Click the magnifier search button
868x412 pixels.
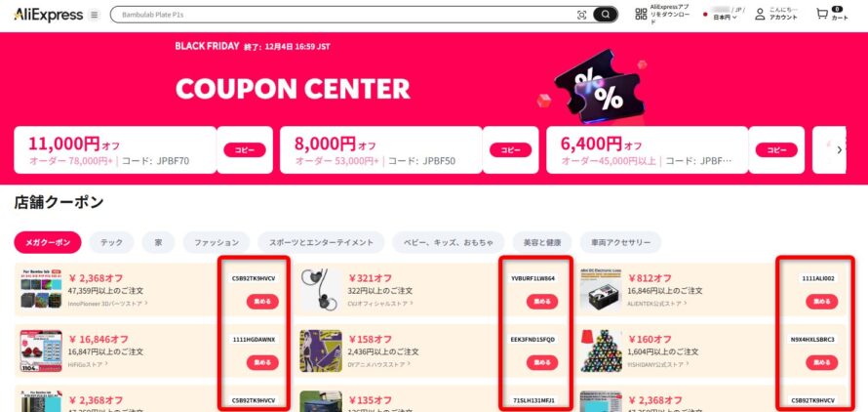(606, 15)
